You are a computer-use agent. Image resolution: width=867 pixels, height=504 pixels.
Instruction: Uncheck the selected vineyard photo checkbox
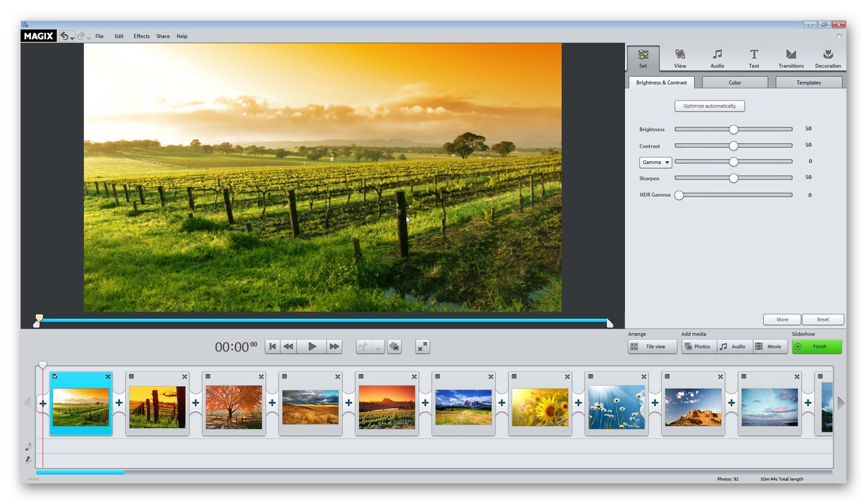click(x=55, y=376)
